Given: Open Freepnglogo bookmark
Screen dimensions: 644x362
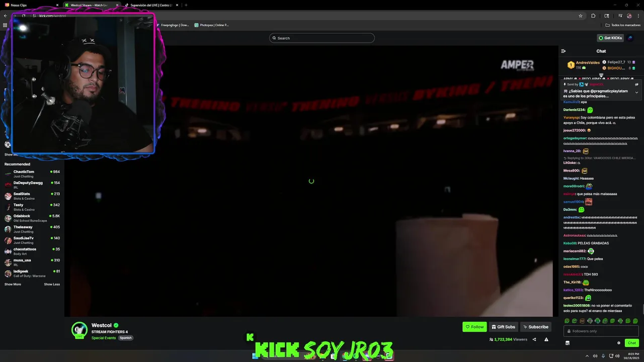Looking at the screenshot, I should pyautogui.click(x=173, y=25).
